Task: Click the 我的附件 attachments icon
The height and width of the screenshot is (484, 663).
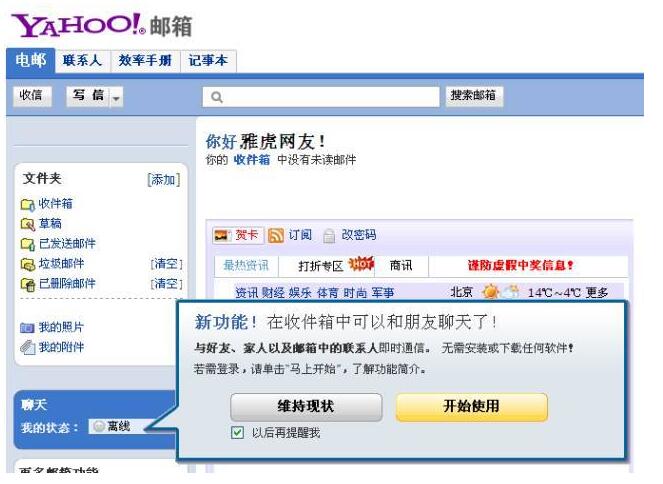Action: click(27, 348)
